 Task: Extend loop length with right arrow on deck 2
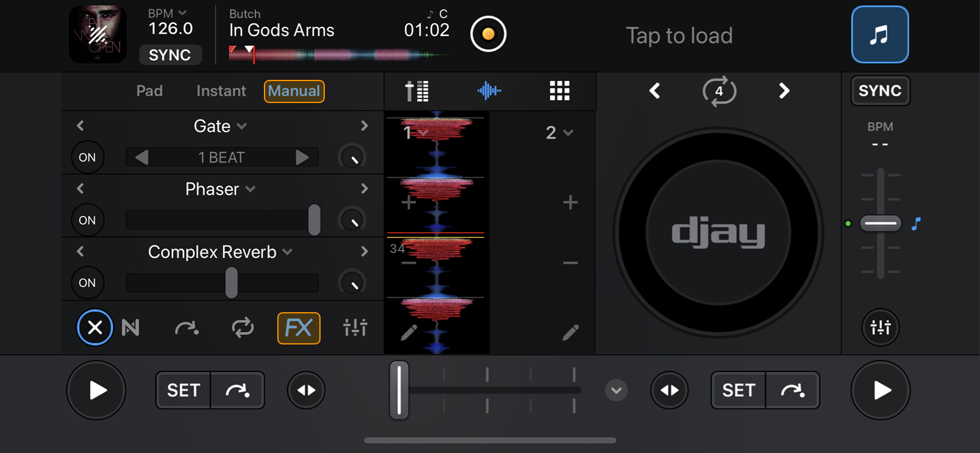tap(784, 91)
